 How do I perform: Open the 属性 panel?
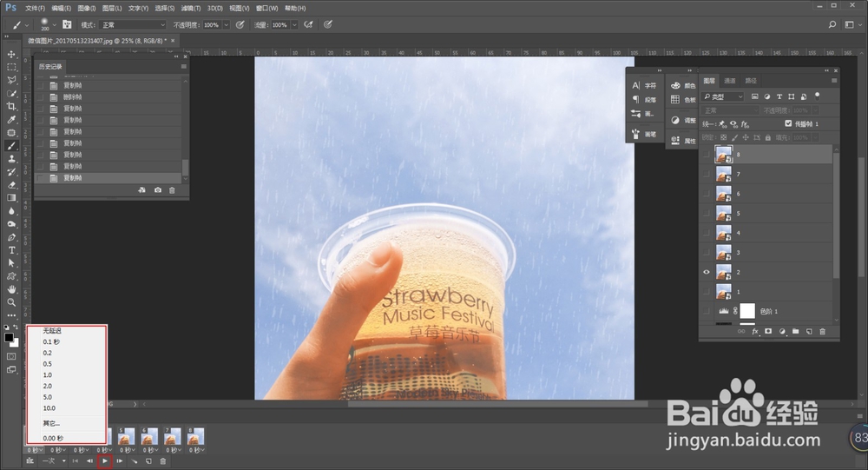(x=683, y=141)
